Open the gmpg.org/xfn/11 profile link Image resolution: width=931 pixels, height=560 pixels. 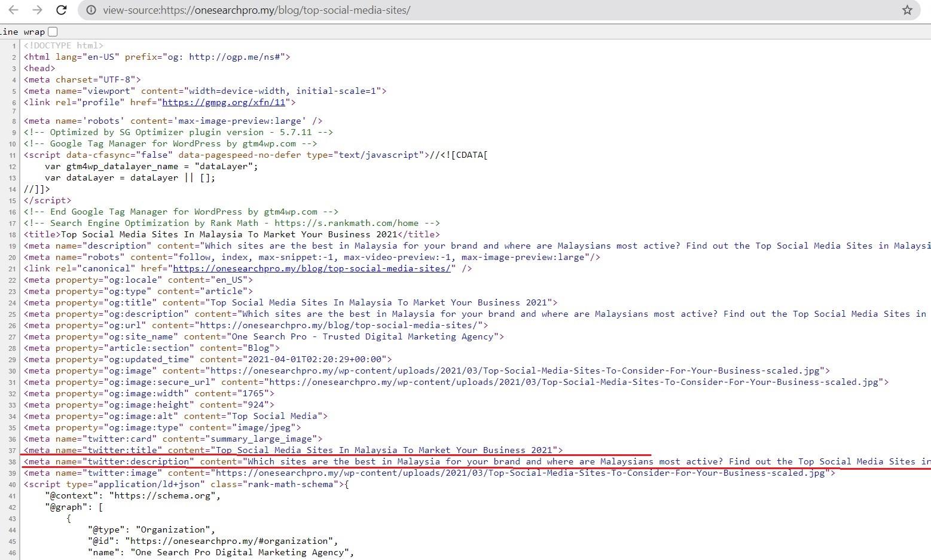click(224, 102)
